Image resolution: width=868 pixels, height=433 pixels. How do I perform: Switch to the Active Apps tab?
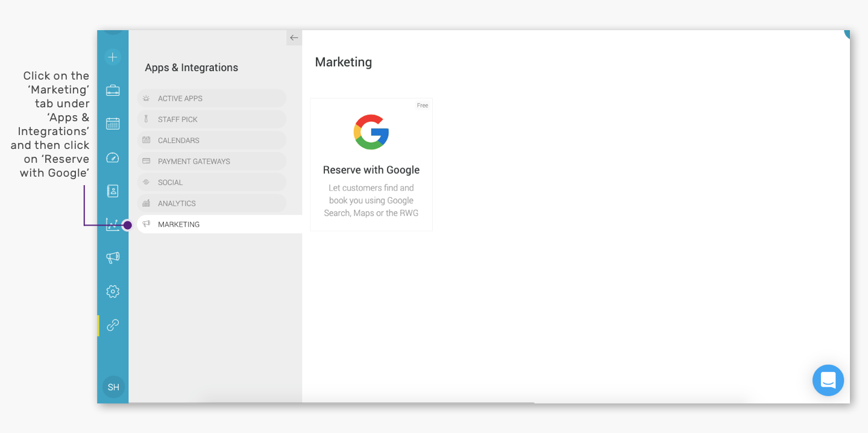point(212,98)
